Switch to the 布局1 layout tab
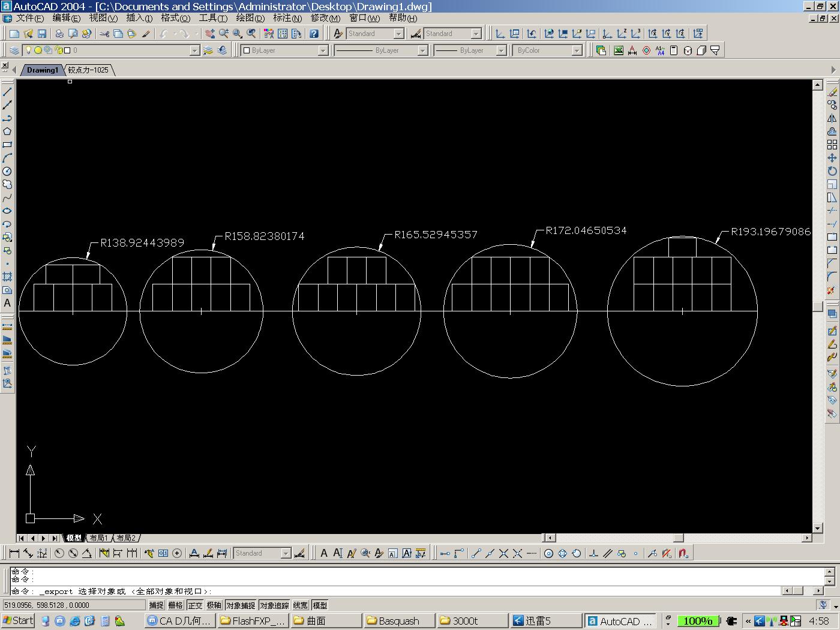This screenshot has width=840, height=630. pyautogui.click(x=99, y=538)
